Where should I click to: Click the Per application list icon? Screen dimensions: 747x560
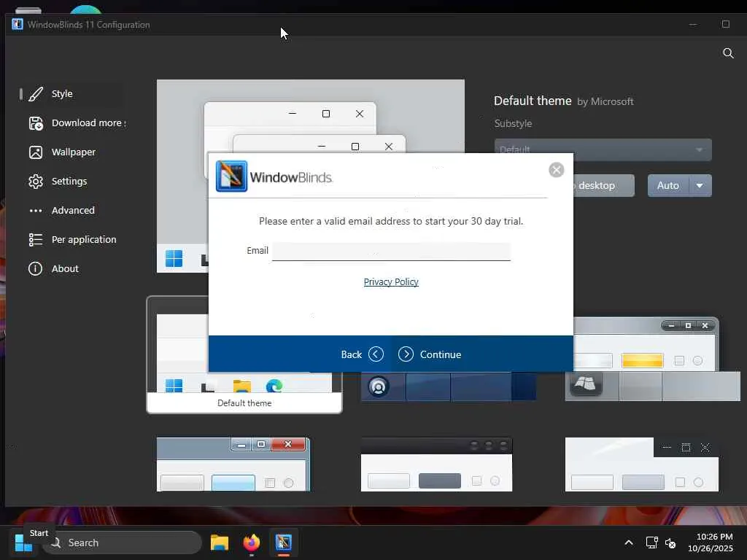tap(36, 239)
